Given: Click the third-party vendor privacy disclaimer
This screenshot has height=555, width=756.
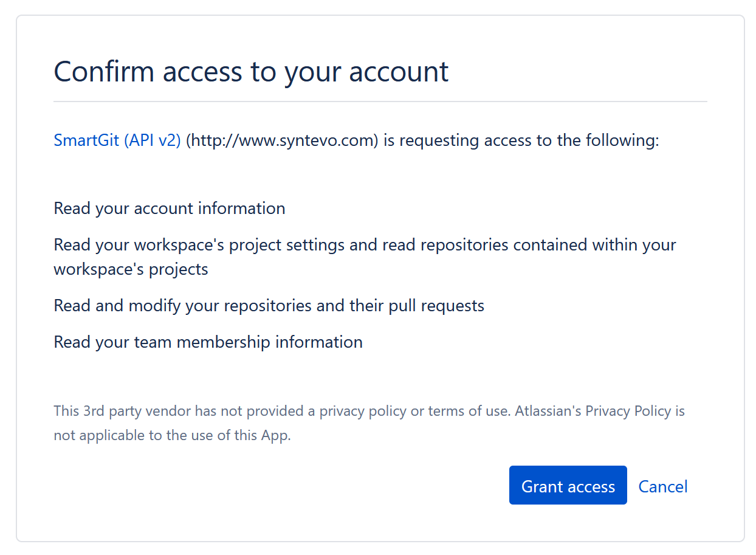Looking at the screenshot, I should point(369,412).
